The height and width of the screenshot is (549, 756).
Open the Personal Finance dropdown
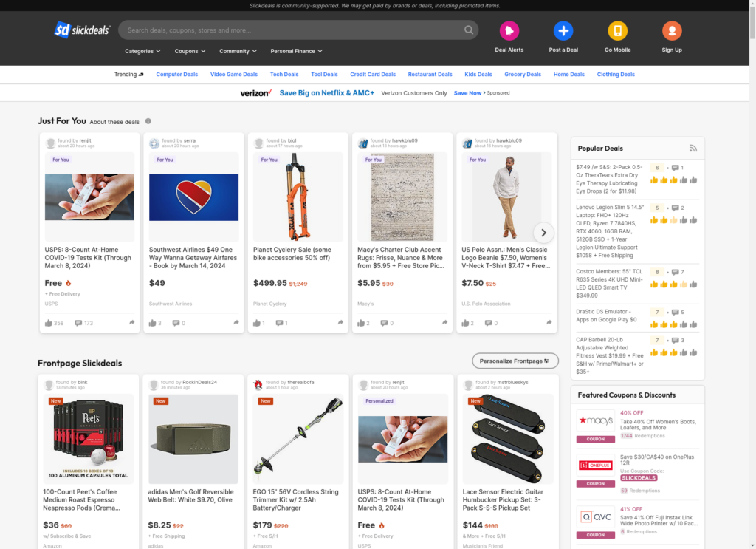tap(297, 51)
